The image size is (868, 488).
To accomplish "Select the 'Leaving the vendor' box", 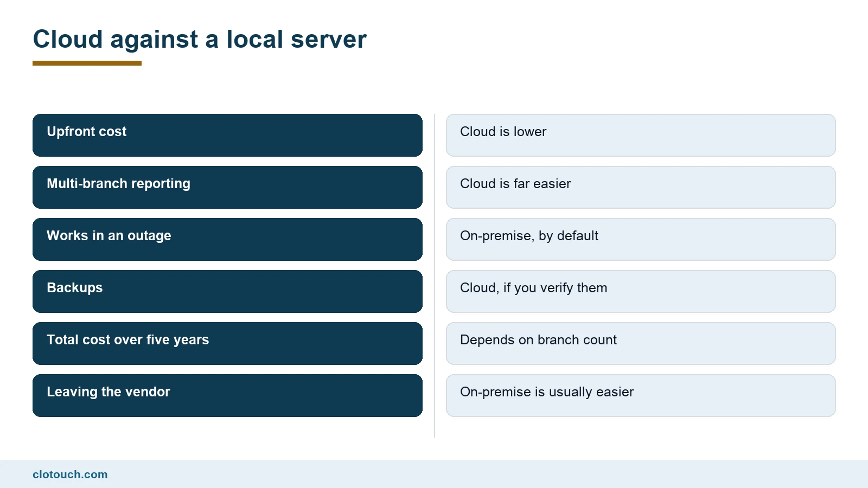I will coord(227,395).
